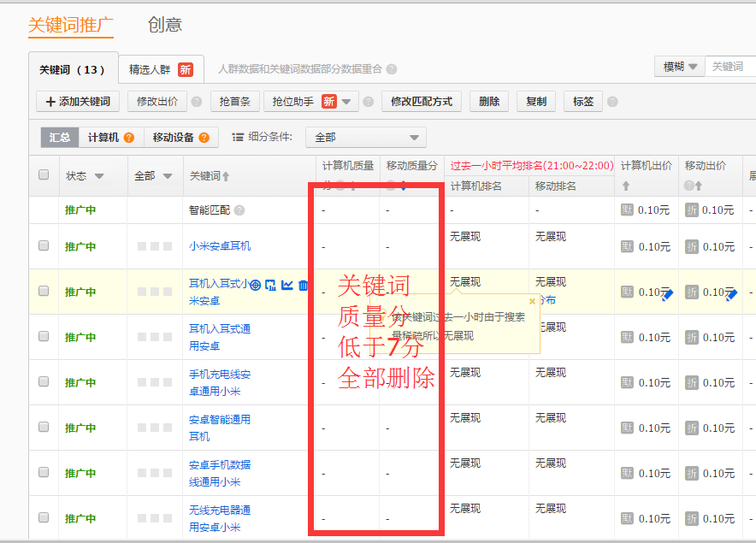The width and height of the screenshot is (756, 543).
Task: Check the box for 无线充电器通用安卓小米
Action: coord(44,517)
